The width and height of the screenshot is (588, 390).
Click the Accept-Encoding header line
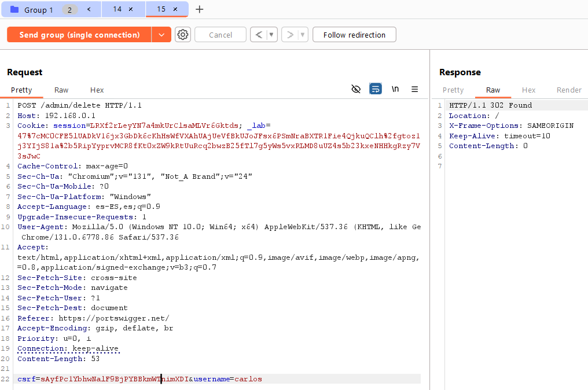coord(95,328)
